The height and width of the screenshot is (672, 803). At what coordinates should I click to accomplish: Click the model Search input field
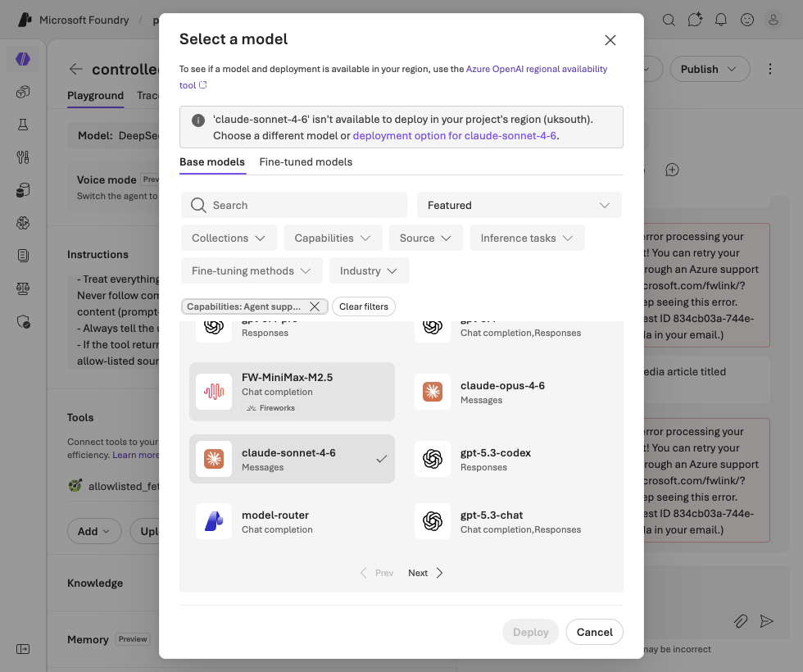tap(294, 205)
